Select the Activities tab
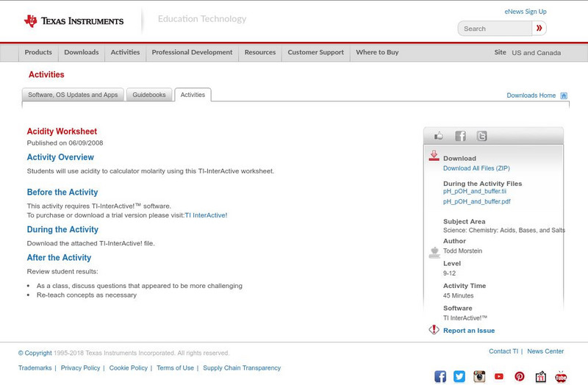This screenshot has height=385, width=588. coord(193,95)
